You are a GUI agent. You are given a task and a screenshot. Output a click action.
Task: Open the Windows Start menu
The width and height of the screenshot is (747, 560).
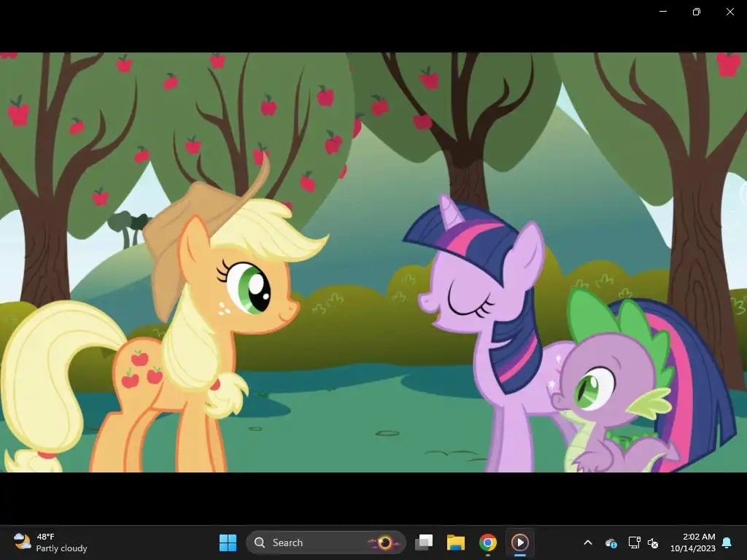point(228,542)
